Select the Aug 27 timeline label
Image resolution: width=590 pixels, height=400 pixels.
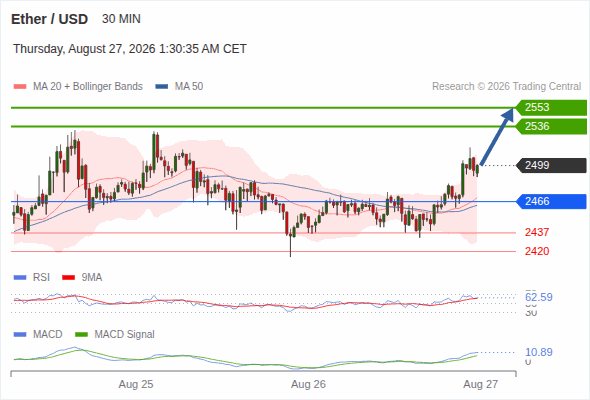481,384
